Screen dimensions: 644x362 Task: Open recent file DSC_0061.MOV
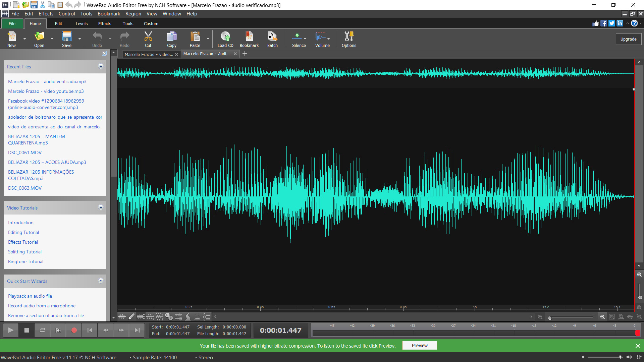tap(25, 153)
